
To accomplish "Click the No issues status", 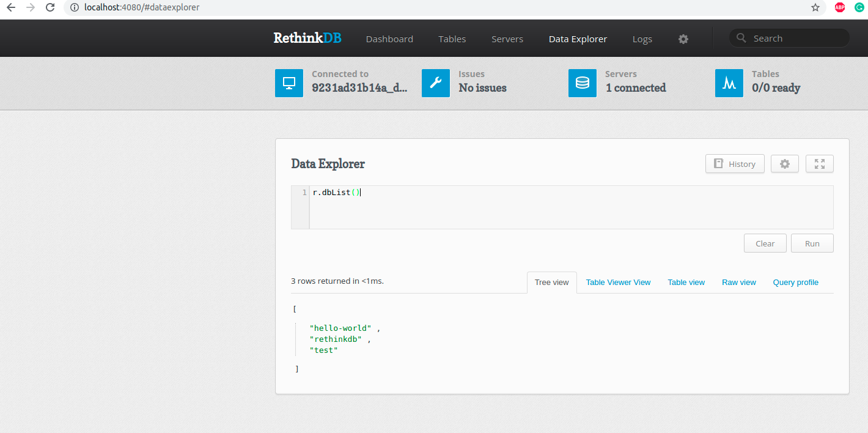I will pos(482,88).
